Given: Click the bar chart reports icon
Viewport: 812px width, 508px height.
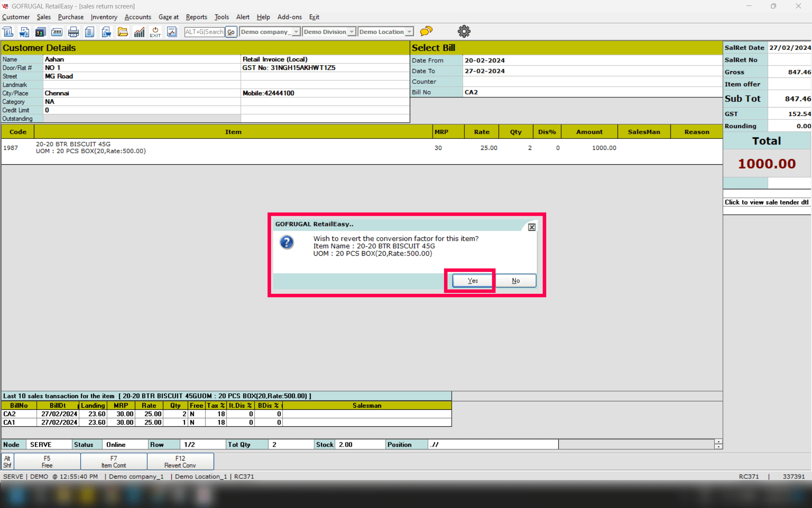Looking at the screenshot, I should click(x=139, y=32).
